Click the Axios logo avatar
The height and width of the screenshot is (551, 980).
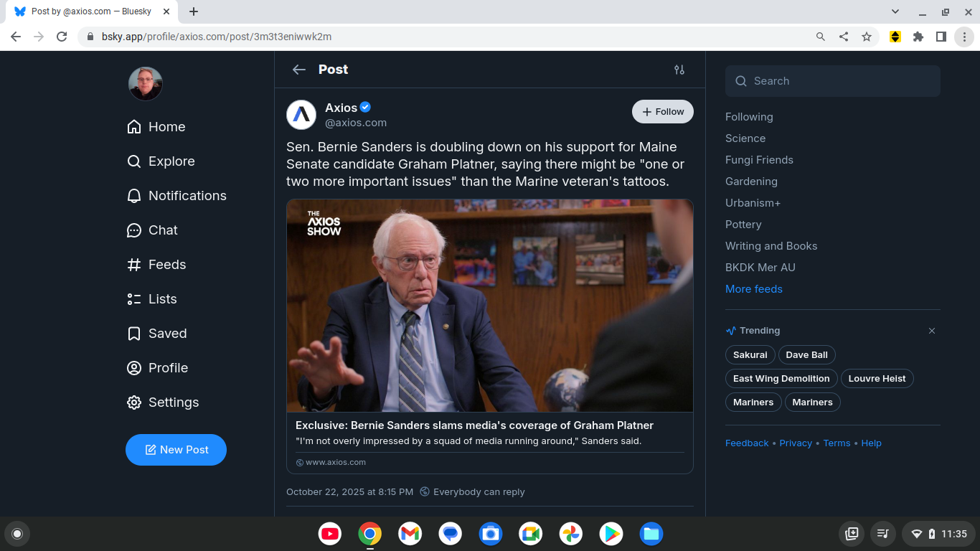pos(301,115)
